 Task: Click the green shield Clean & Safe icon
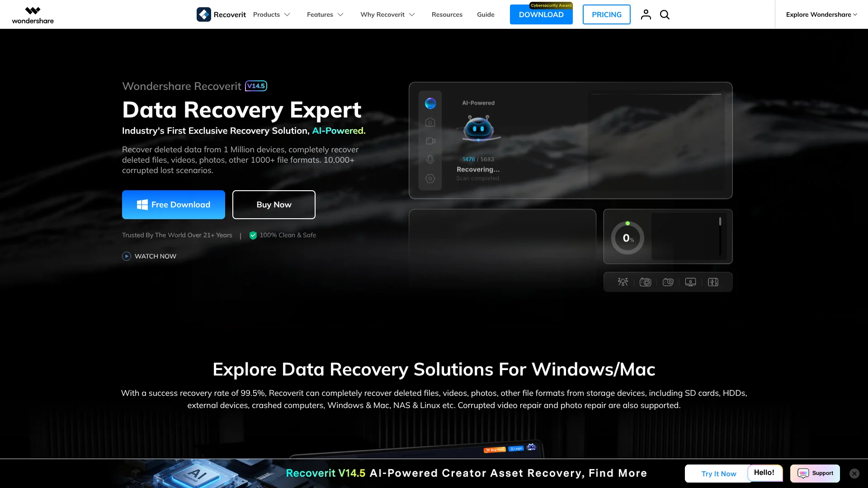(x=253, y=235)
